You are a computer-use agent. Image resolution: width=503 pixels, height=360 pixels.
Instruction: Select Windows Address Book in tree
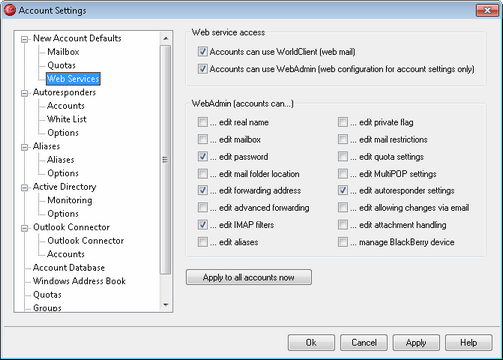pos(79,281)
